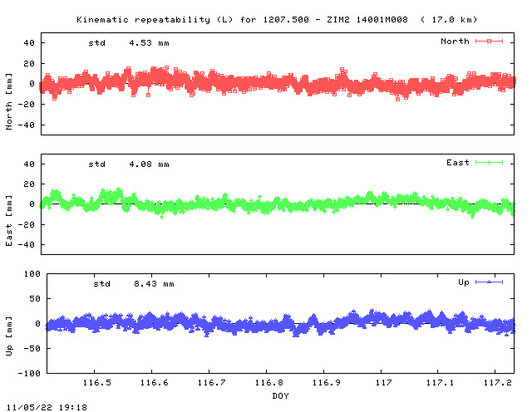Screen dimensions: 532x412
Task: Click the Up legend label
Action: click(x=464, y=282)
